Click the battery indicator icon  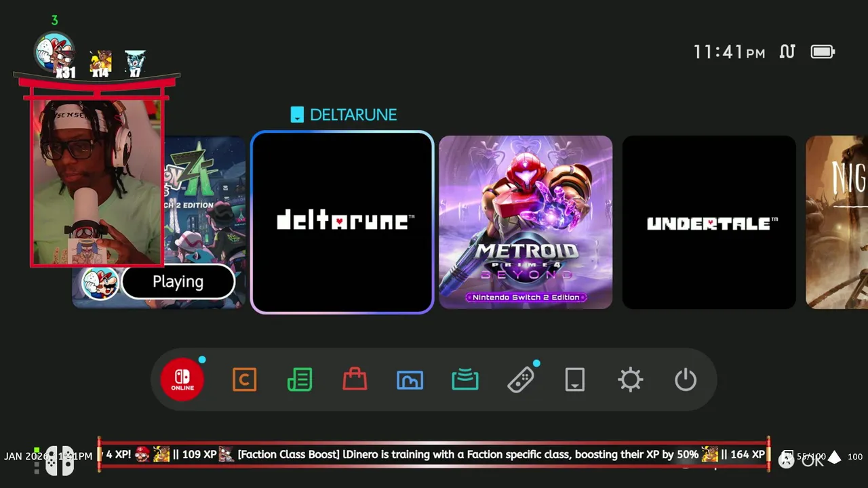click(823, 52)
